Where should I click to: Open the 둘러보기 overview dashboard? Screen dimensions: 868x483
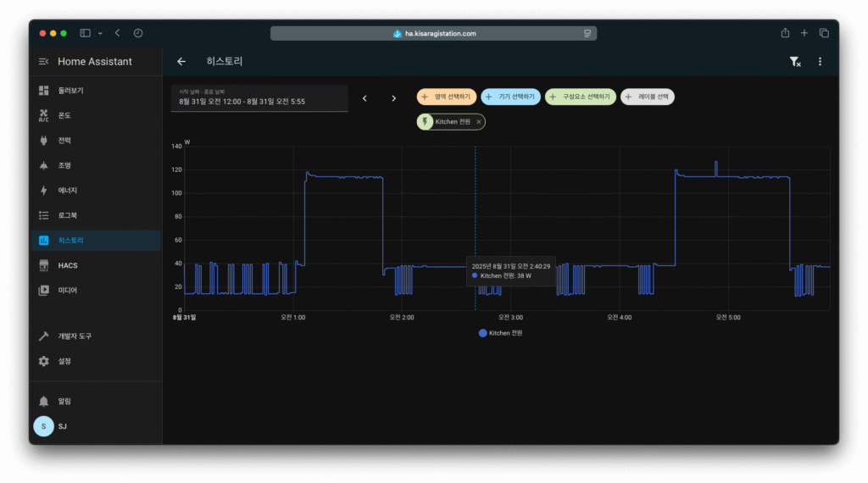coord(70,91)
